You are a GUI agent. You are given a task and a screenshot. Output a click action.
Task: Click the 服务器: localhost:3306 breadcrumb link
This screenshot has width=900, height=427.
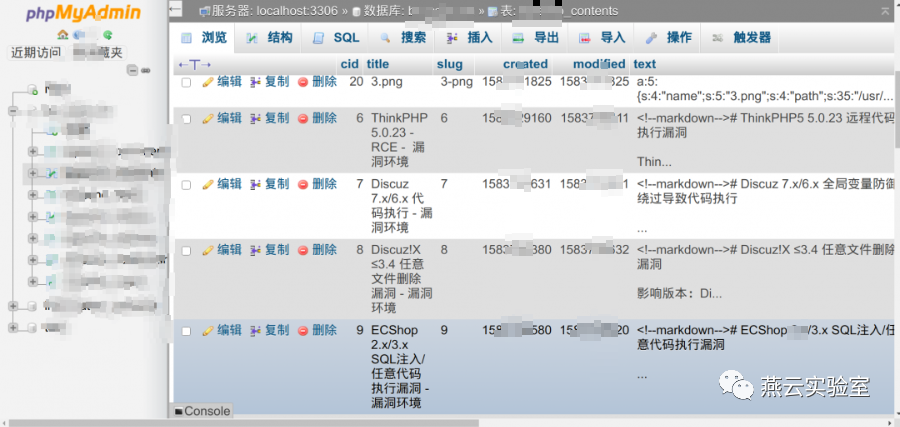[274, 11]
